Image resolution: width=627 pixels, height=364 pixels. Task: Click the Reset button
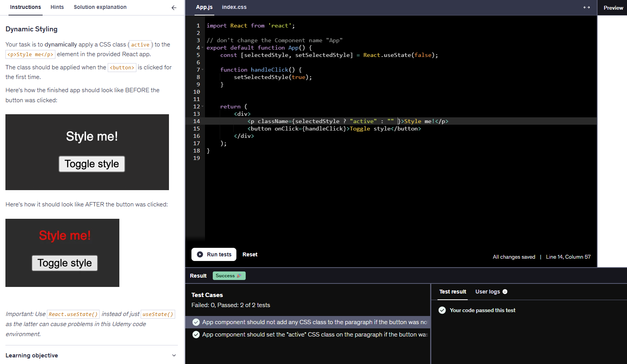[250, 254]
